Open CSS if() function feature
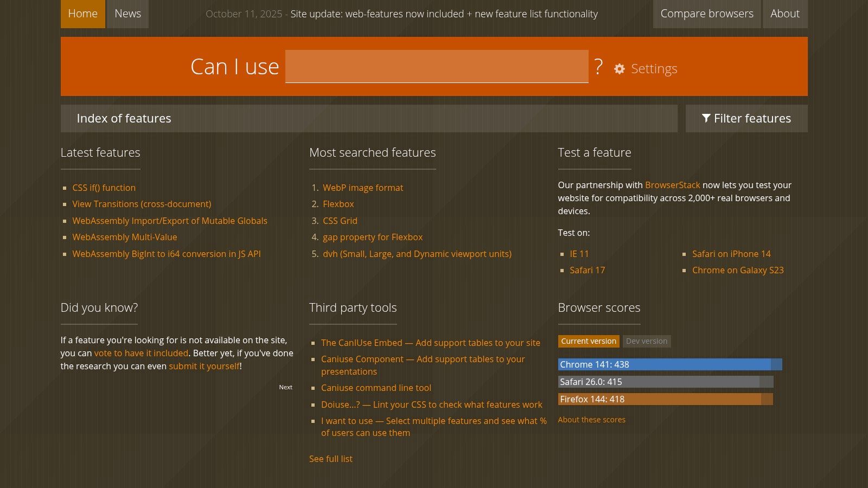The image size is (868, 488). point(104,188)
